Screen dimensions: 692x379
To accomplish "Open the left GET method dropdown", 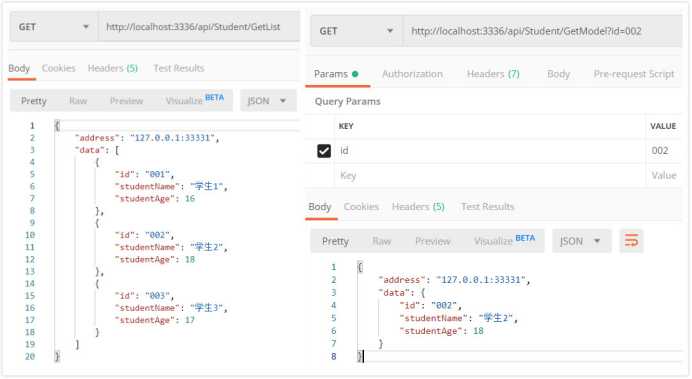I will tap(53, 27).
